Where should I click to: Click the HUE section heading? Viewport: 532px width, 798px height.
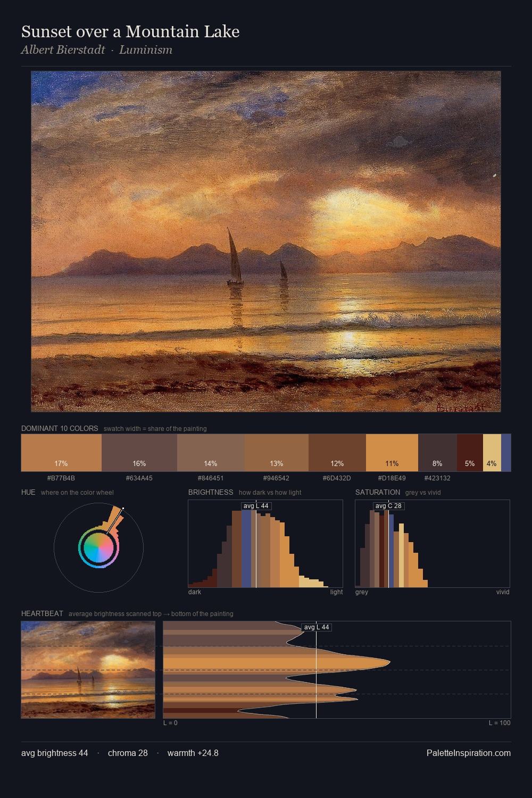coord(28,492)
